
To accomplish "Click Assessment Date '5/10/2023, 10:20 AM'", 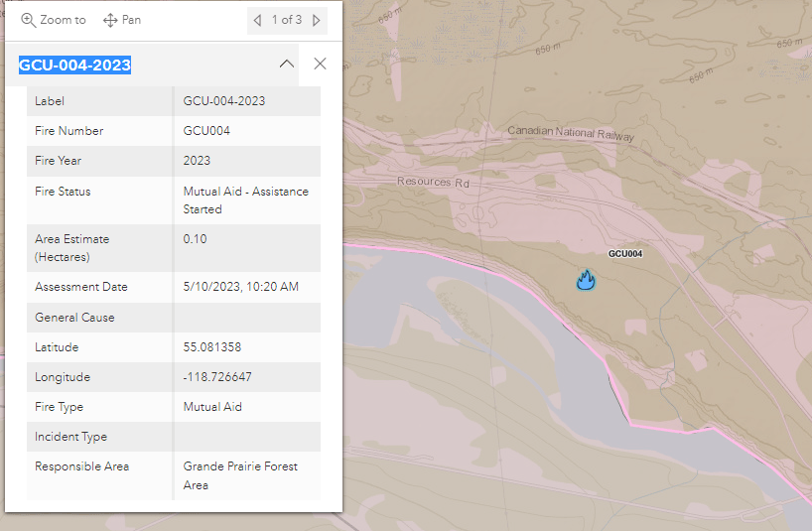I will 241,287.
